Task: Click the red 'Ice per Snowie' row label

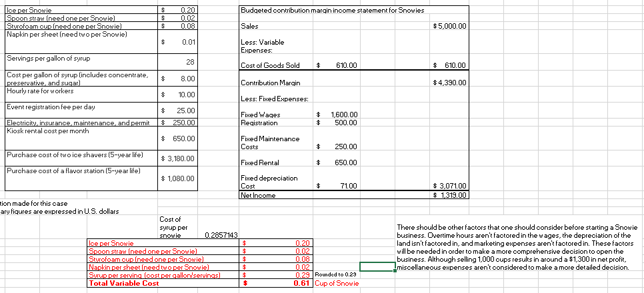Action: point(163,243)
